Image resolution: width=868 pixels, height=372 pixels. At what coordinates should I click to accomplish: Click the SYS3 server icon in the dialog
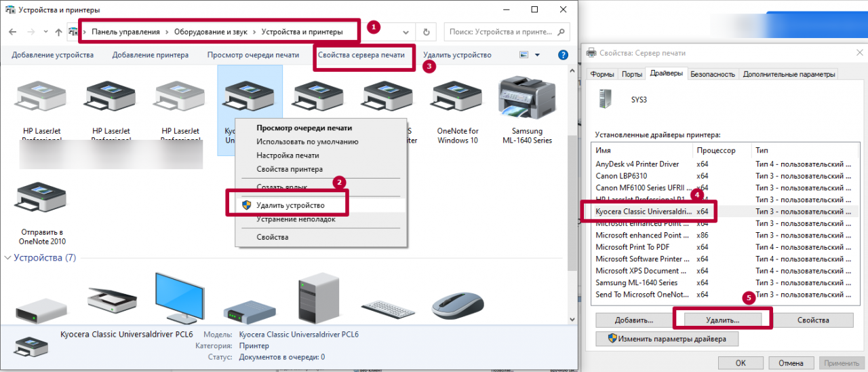click(x=604, y=98)
